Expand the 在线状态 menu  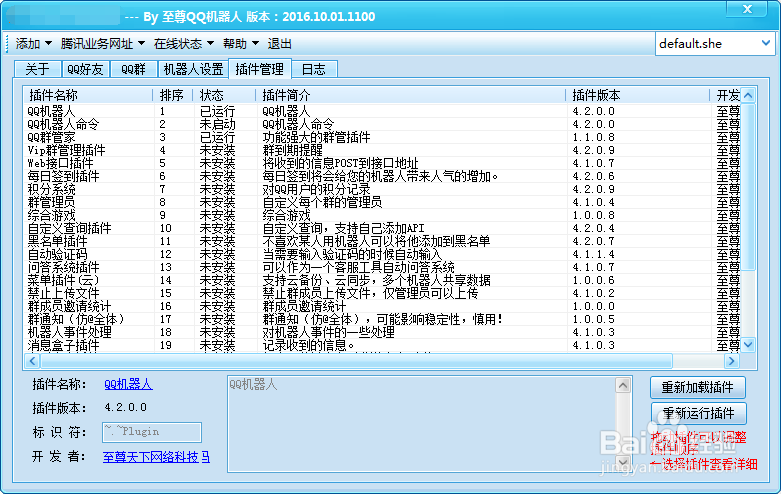183,44
